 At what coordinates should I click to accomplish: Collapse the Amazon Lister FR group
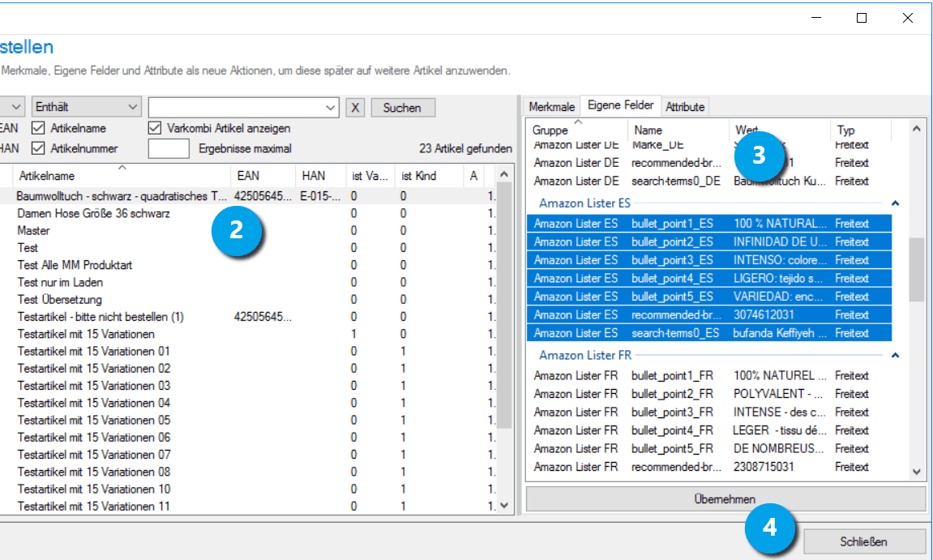click(895, 355)
